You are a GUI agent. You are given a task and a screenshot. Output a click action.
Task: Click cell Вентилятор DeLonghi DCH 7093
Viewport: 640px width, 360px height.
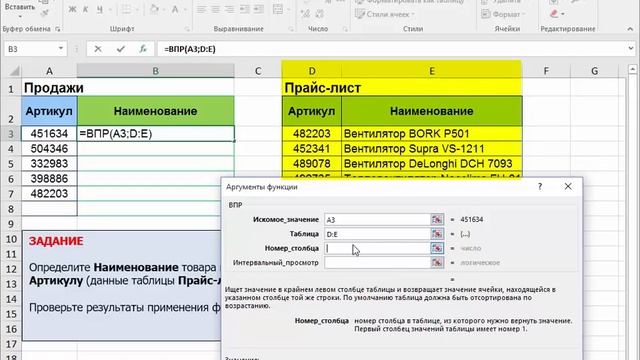tap(432, 164)
